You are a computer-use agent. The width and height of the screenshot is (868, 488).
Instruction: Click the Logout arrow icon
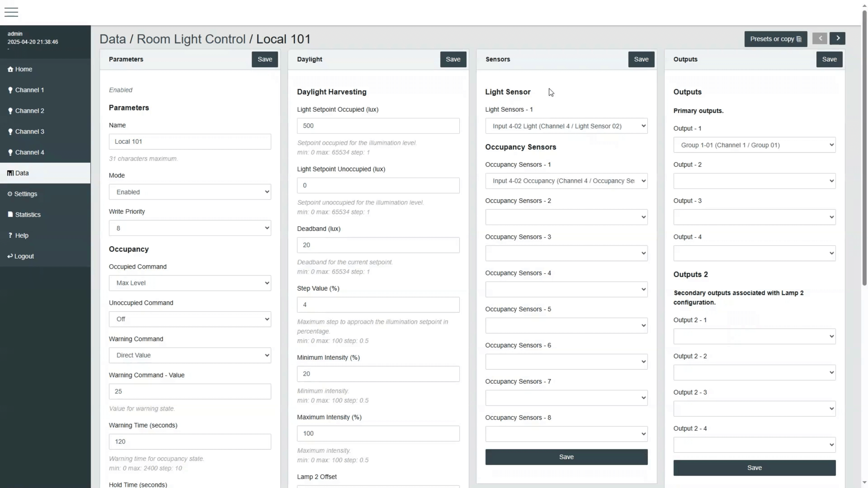coord(10,256)
